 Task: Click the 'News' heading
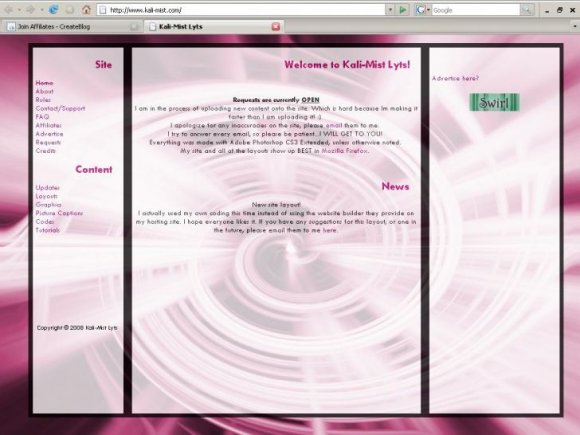tap(395, 186)
